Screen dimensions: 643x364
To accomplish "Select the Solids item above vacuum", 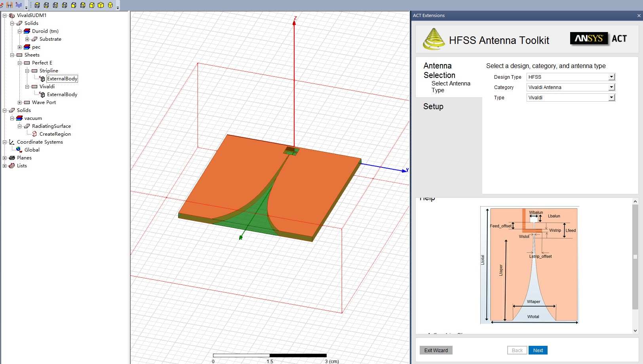I will (24, 110).
